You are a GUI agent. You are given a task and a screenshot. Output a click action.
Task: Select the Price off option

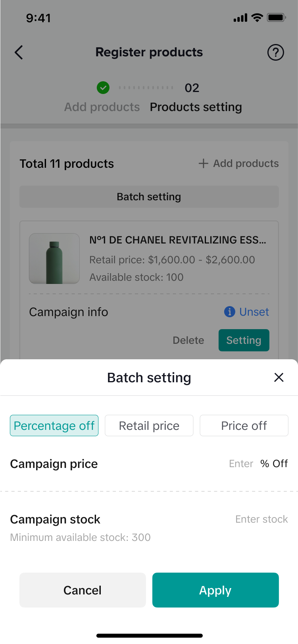point(244,425)
